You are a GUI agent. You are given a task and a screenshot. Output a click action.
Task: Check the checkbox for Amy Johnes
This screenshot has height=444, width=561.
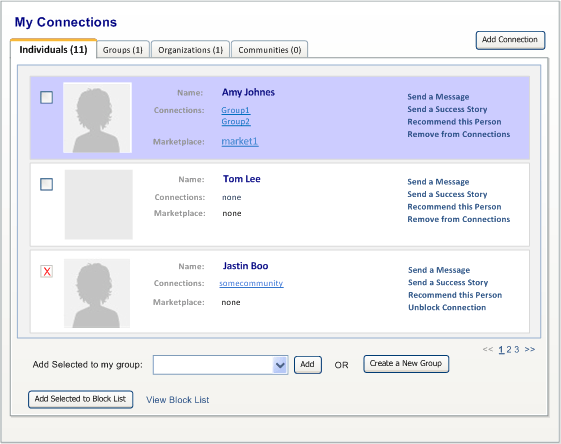pos(47,97)
